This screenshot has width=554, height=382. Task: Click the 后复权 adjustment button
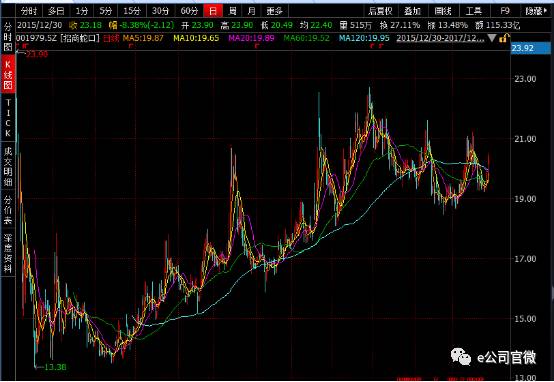coord(380,11)
